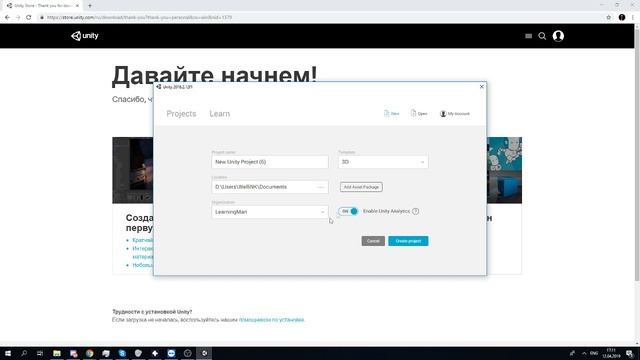Open Skype from the taskbar

tap(122, 353)
